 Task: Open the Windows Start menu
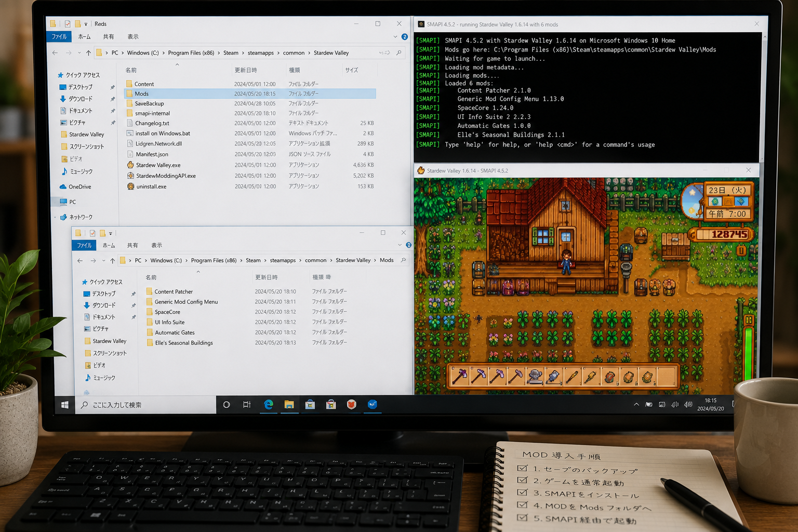65,405
